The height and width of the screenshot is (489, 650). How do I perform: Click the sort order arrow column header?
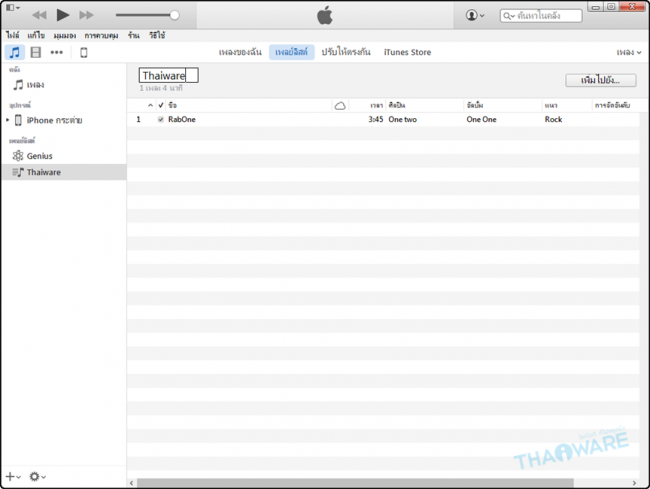click(x=150, y=105)
